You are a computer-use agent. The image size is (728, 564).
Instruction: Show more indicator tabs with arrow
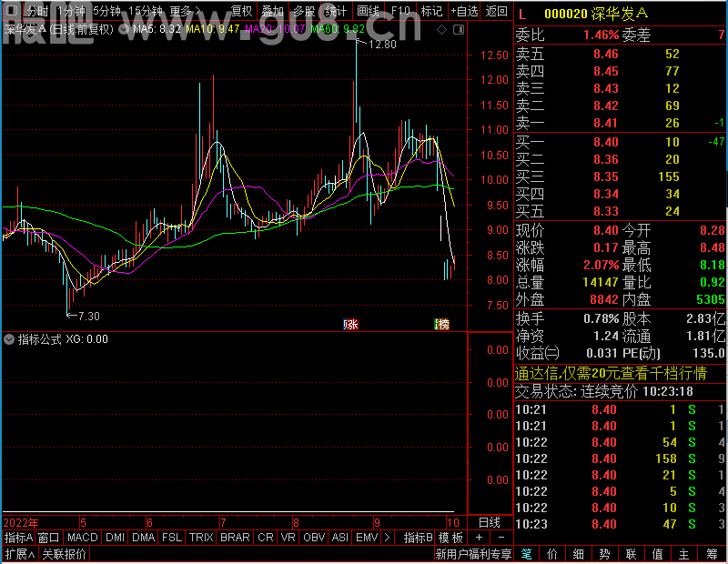pyautogui.click(x=388, y=538)
